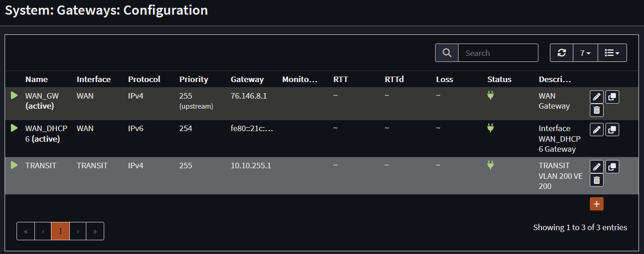Open the rows-per-page dropdown showing 7
The image size is (644, 254).
585,53
